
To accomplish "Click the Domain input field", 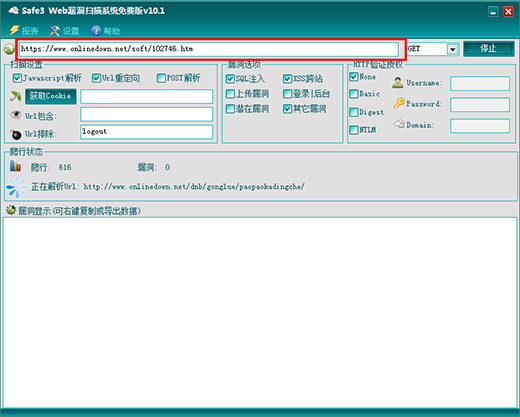I will point(480,126).
